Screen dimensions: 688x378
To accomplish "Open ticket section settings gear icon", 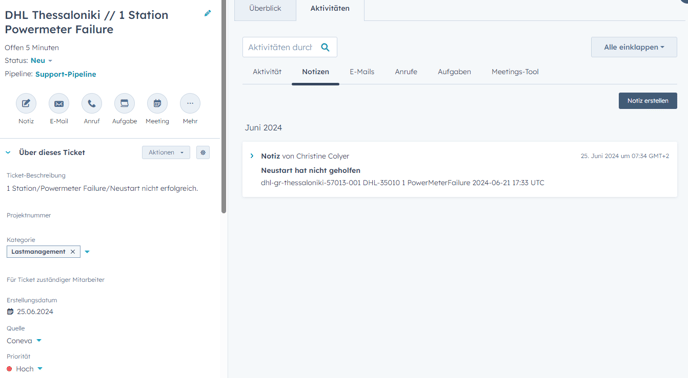I will click(203, 152).
